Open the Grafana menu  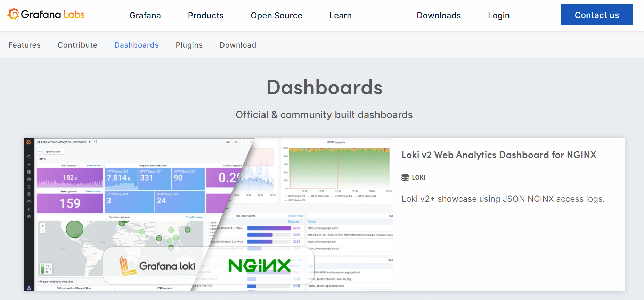(x=145, y=16)
